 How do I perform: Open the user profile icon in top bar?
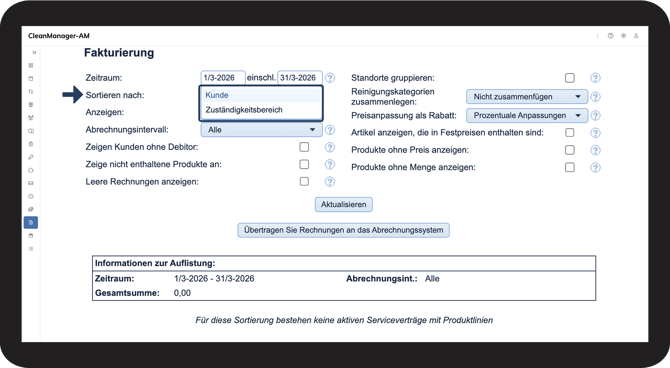pyautogui.click(x=636, y=36)
